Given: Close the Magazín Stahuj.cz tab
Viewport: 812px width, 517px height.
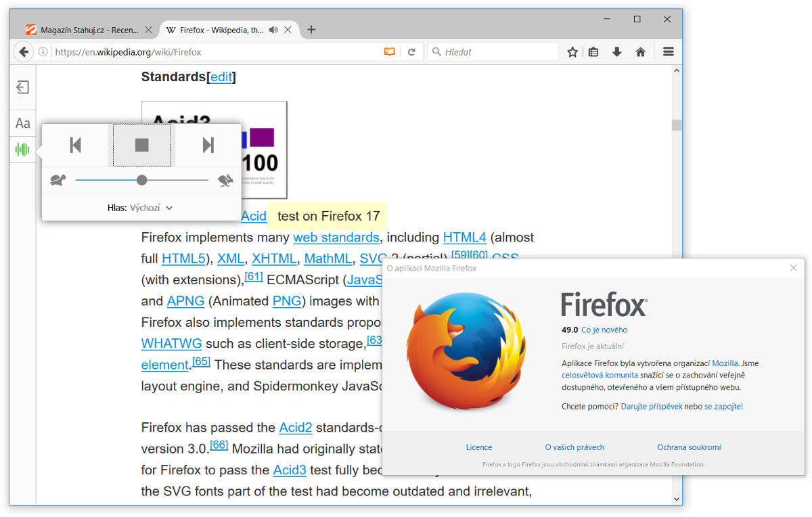Looking at the screenshot, I should [148, 30].
